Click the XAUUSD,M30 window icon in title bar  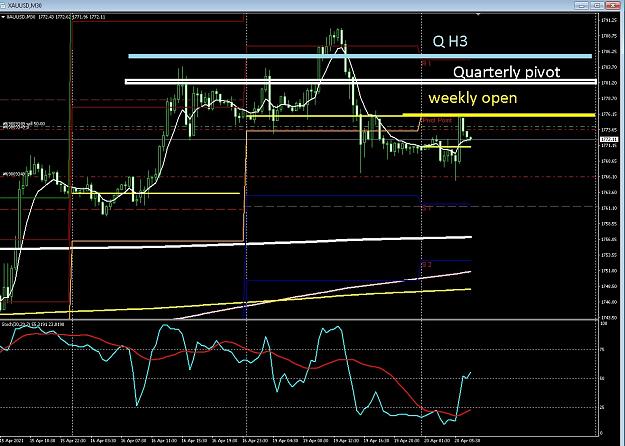click(4, 5)
